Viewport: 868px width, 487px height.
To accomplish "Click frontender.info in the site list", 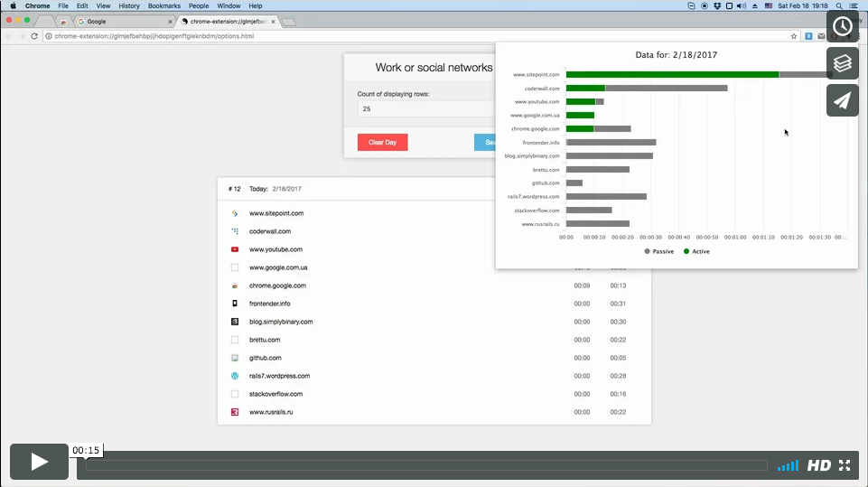I will click(x=269, y=304).
